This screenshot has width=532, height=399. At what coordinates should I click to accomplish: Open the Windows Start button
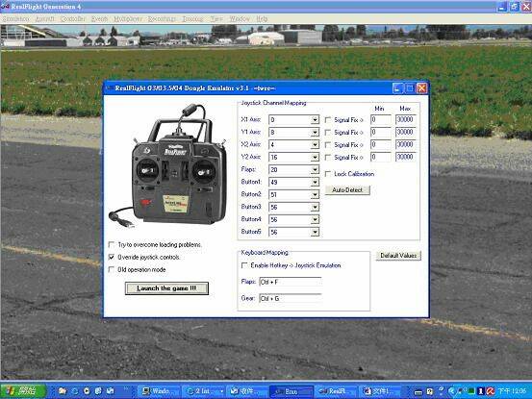23,391
